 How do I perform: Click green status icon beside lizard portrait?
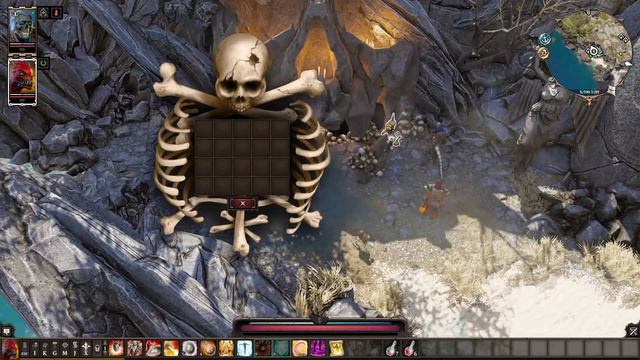(44, 63)
